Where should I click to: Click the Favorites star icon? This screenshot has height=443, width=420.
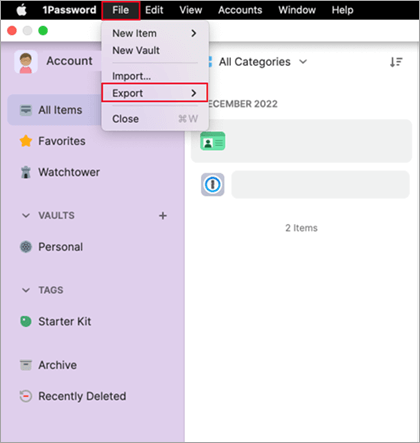[26, 141]
